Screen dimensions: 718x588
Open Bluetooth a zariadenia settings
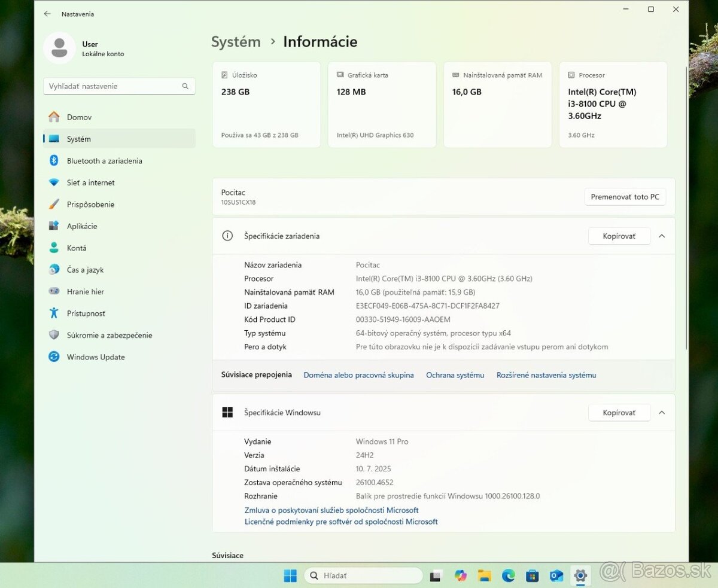coord(119,161)
